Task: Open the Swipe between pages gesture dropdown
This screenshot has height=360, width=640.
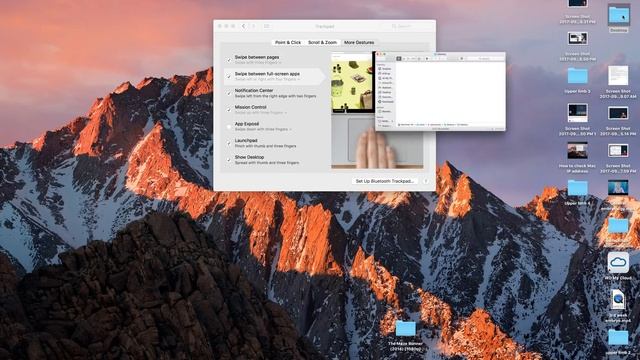Action: [x=258, y=62]
